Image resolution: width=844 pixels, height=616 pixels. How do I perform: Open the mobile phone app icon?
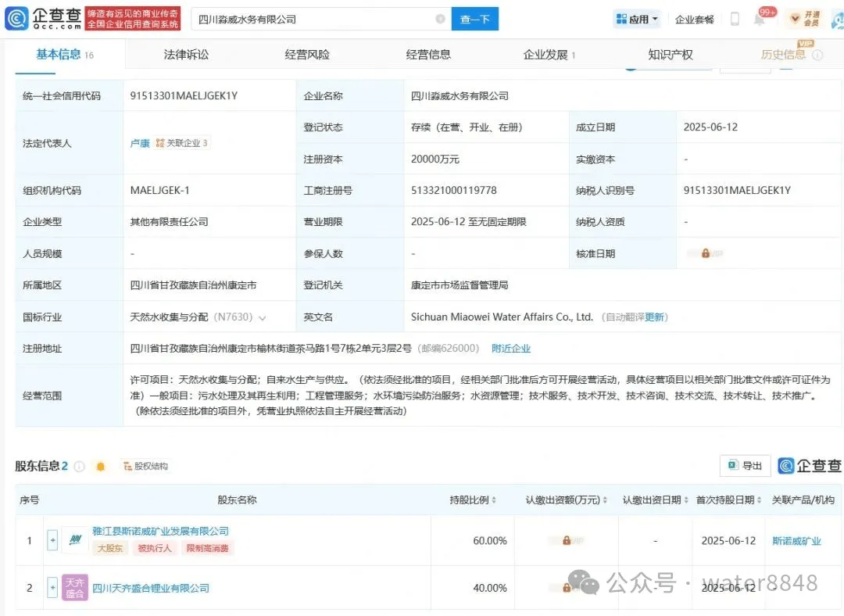pyautogui.click(x=735, y=19)
